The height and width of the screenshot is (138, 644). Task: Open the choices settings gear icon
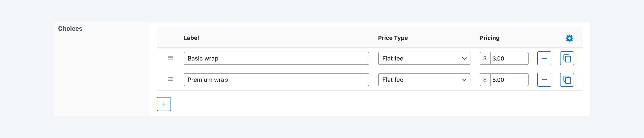click(569, 38)
